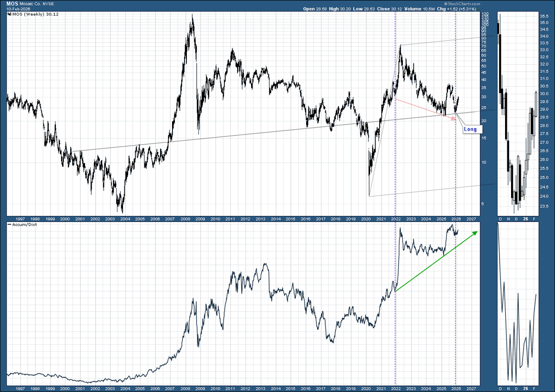
Task: Click the 31.0 price label on zoom panel
Action: 543,79
